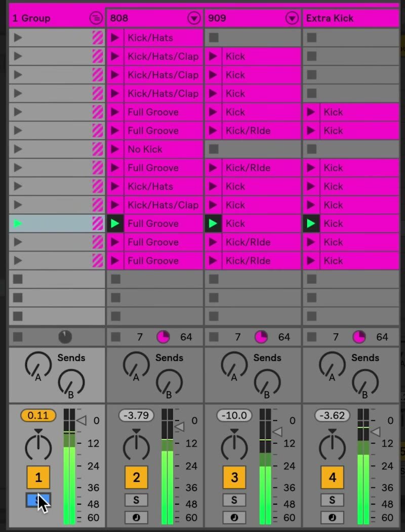Enable cue monitoring button on Extra Kick track

coord(332,517)
